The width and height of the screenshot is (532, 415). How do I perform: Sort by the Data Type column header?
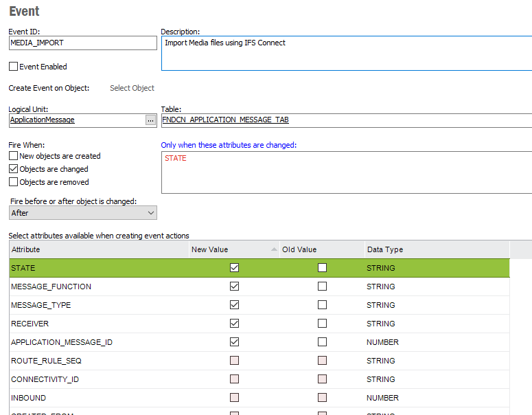[436, 249]
